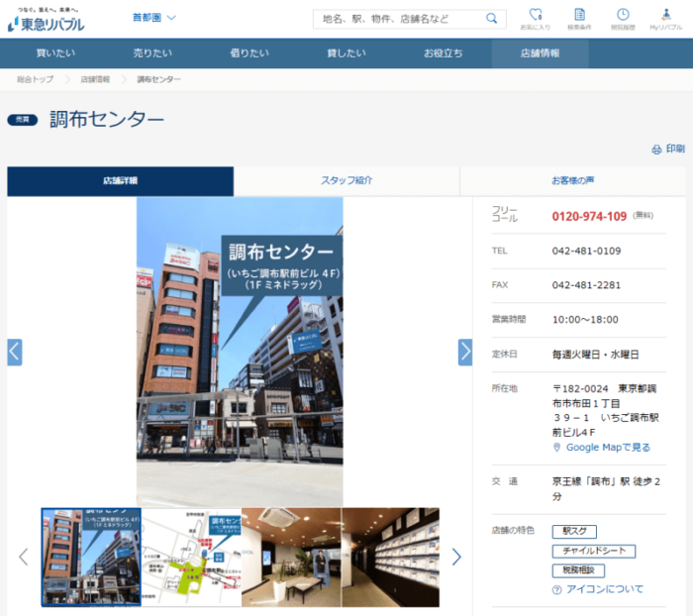The width and height of the screenshot is (693, 616).
Task: Click the free call number 0120-974-109
Action: 589,216
